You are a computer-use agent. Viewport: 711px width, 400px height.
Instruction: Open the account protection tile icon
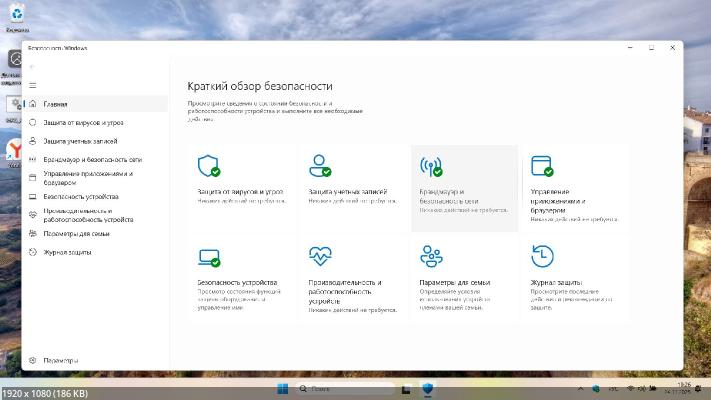(x=320, y=165)
